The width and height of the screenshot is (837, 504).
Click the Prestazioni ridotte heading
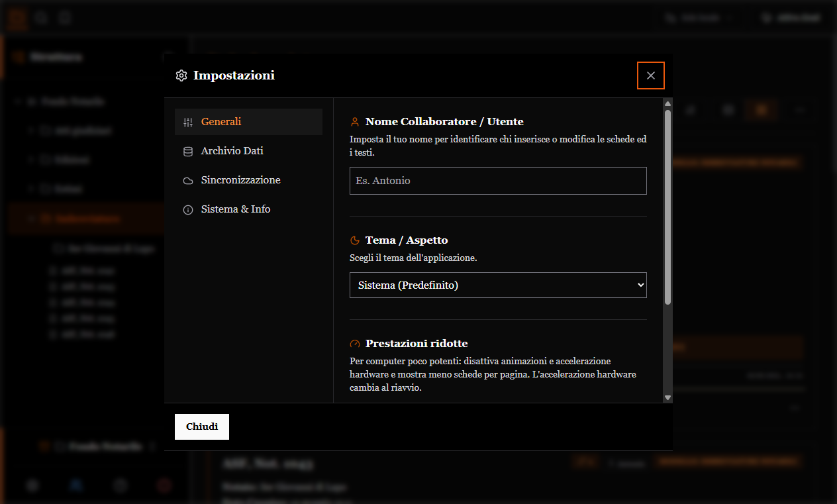point(417,344)
